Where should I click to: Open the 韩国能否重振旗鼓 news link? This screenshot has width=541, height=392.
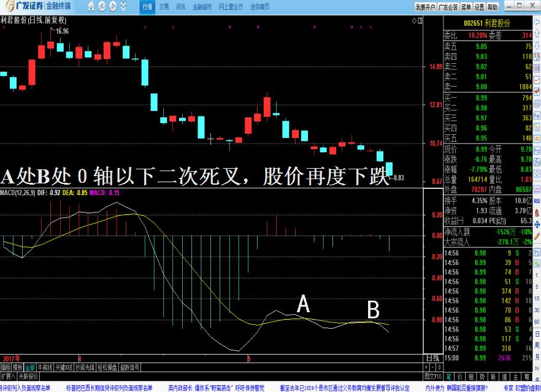coord(467,387)
